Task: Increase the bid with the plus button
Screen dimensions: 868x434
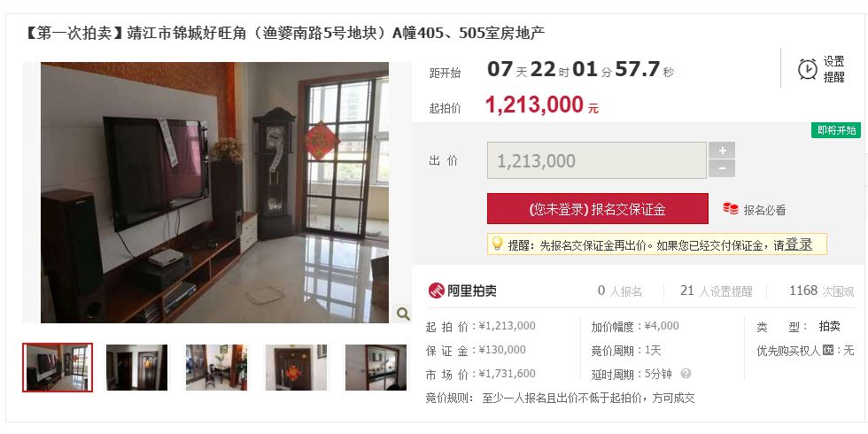Action: point(722,151)
